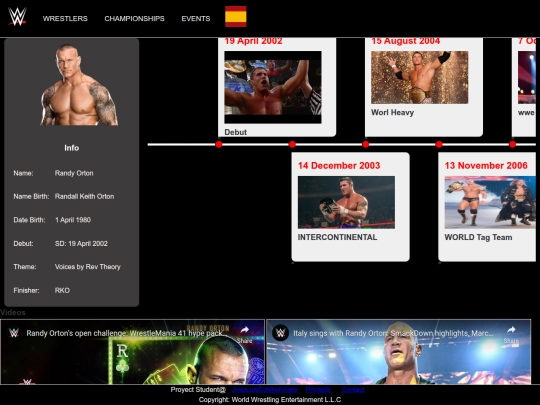This screenshot has width=540, height=405.
Task: Click the partially visible 7 Oc timeline card
Action: click(x=524, y=87)
